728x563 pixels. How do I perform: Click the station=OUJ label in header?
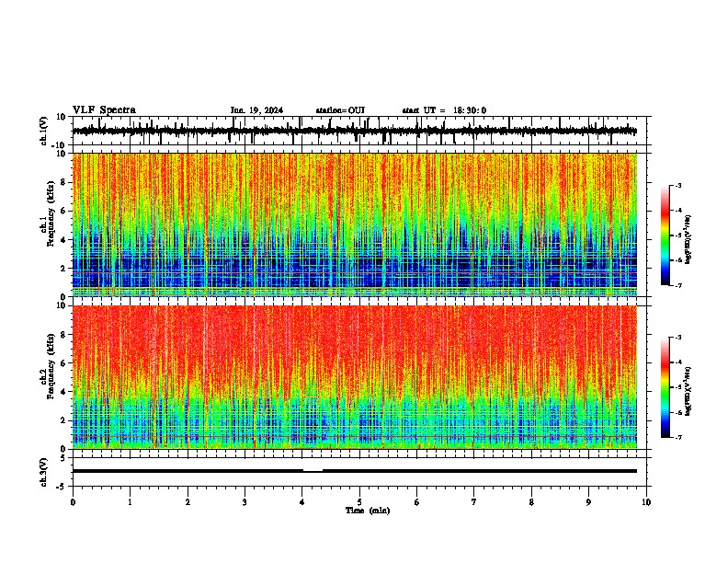coord(340,110)
